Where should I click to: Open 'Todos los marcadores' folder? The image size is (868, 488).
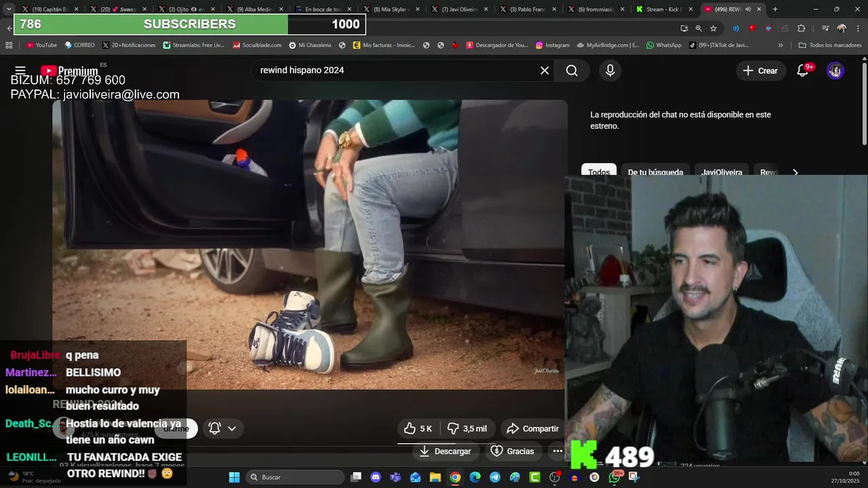coord(830,45)
